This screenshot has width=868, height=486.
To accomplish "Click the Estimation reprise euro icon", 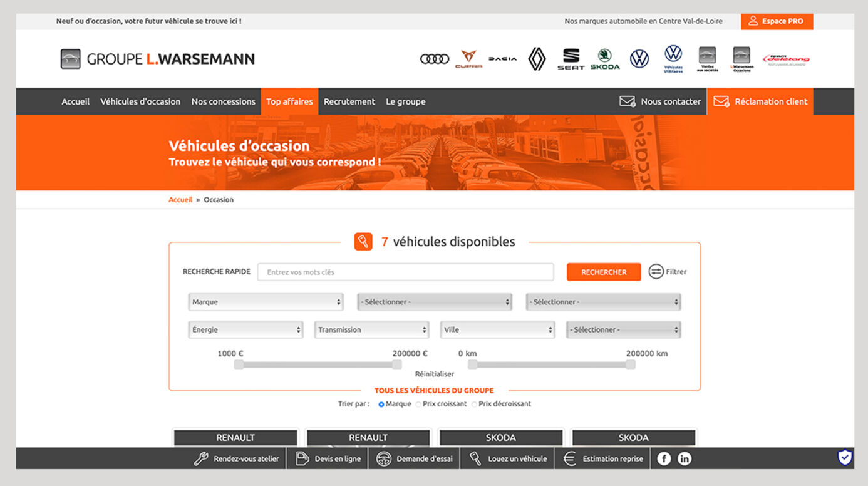I will 569,458.
